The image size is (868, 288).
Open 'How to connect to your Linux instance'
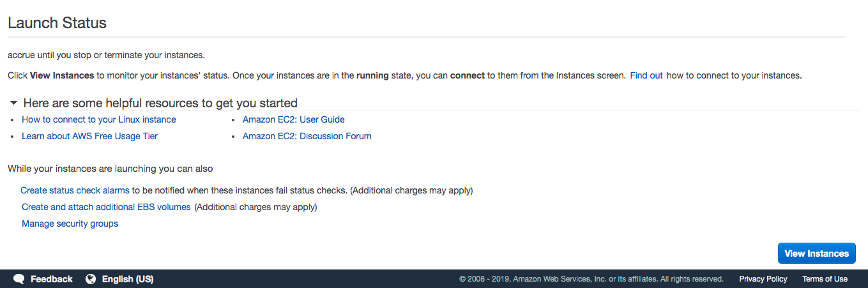point(99,119)
